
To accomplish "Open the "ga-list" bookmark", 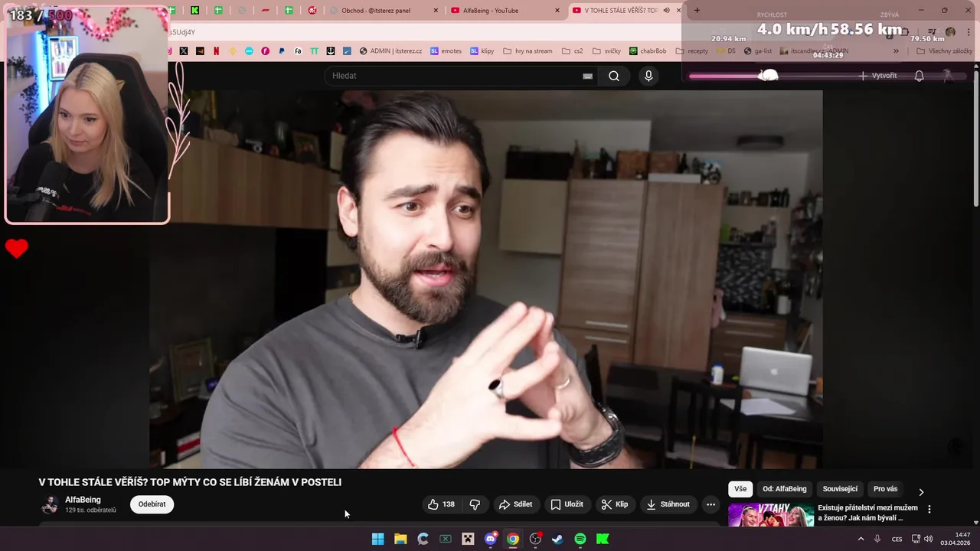I will [x=758, y=51].
